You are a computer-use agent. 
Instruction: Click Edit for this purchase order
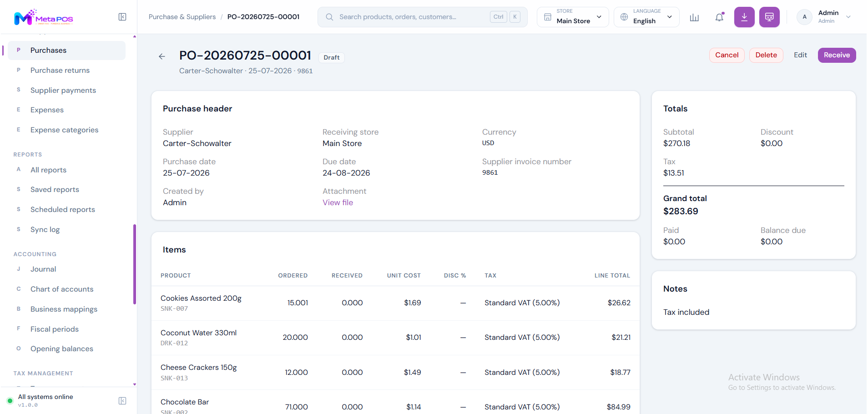800,55
